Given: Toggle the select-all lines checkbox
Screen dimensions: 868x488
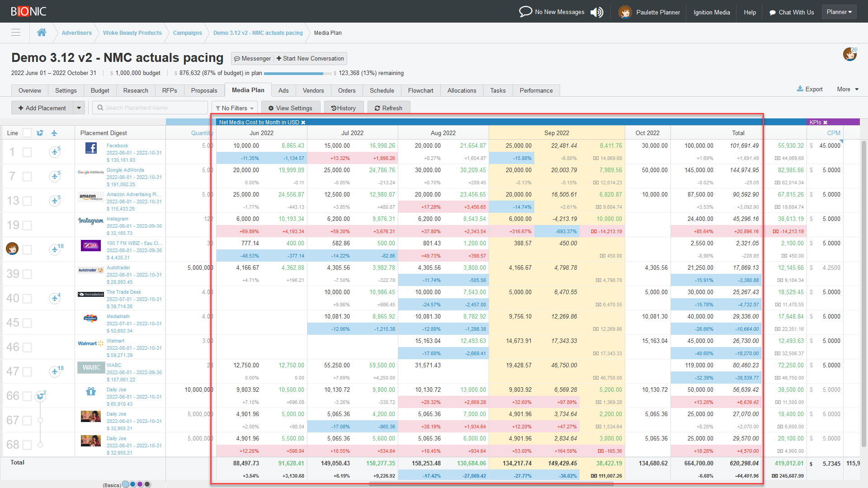Looking at the screenshot, I should tap(27, 133).
